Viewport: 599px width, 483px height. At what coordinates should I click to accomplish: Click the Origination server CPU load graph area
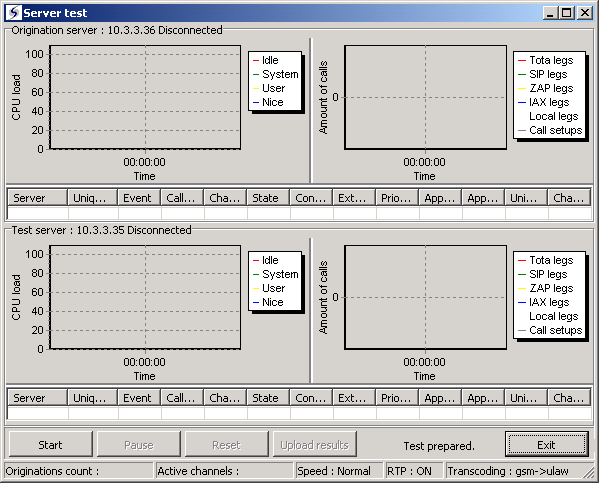(x=145, y=97)
